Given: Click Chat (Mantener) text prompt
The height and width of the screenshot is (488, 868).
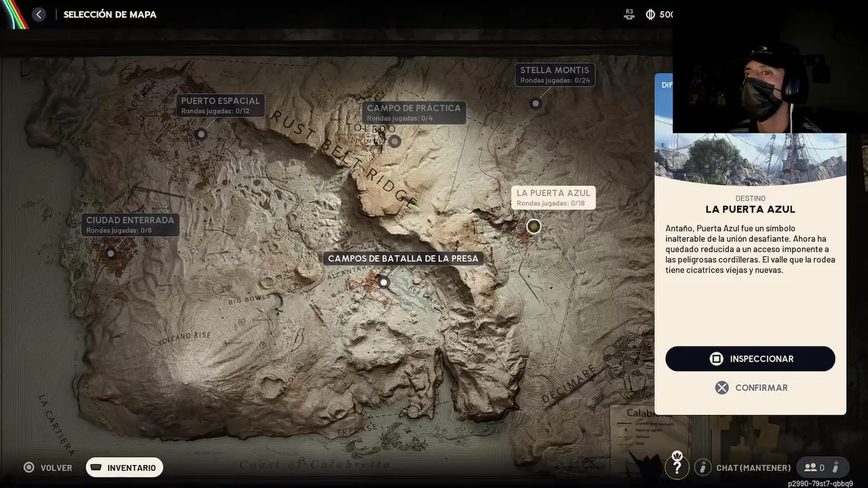Looking at the screenshot, I should [753, 468].
